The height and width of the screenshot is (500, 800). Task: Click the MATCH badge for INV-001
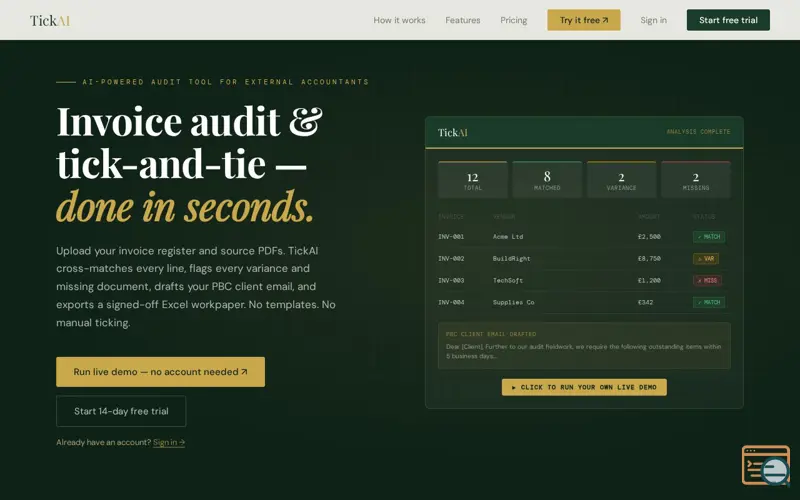[x=709, y=237]
